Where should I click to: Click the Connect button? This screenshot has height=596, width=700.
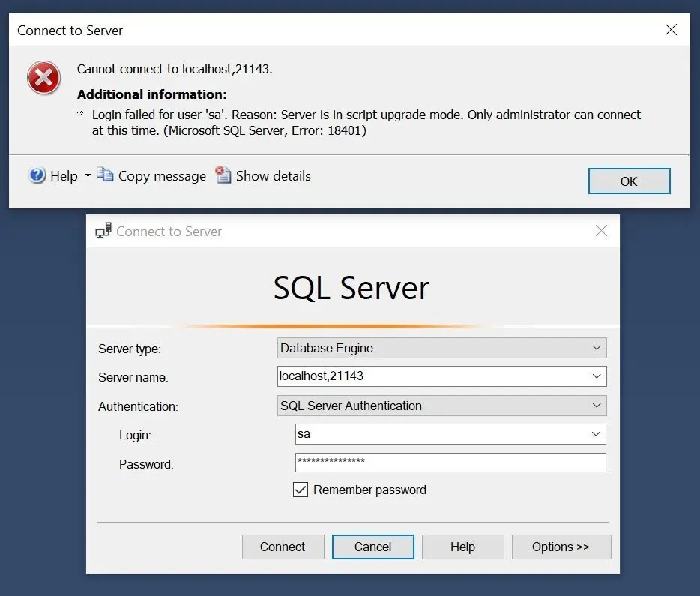(x=283, y=547)
